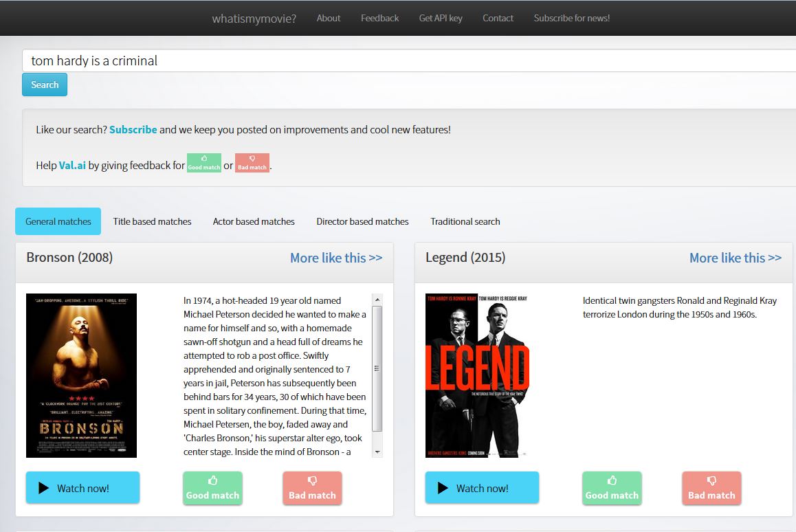Select the Director based matches tab

pos(362,221)
